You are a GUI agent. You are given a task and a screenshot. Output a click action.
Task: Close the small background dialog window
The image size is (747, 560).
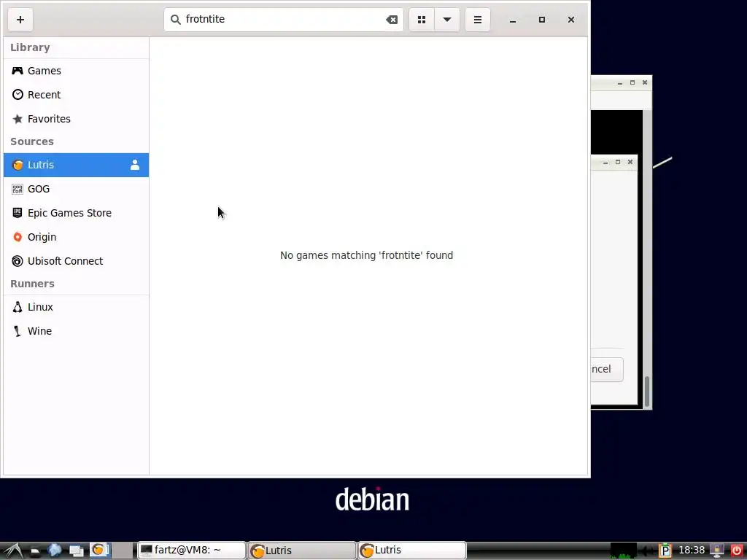pyautogui.click(x=630, y=162)
